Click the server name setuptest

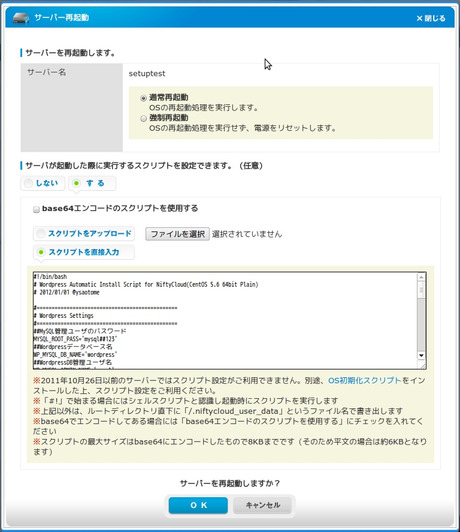[147, 74]
